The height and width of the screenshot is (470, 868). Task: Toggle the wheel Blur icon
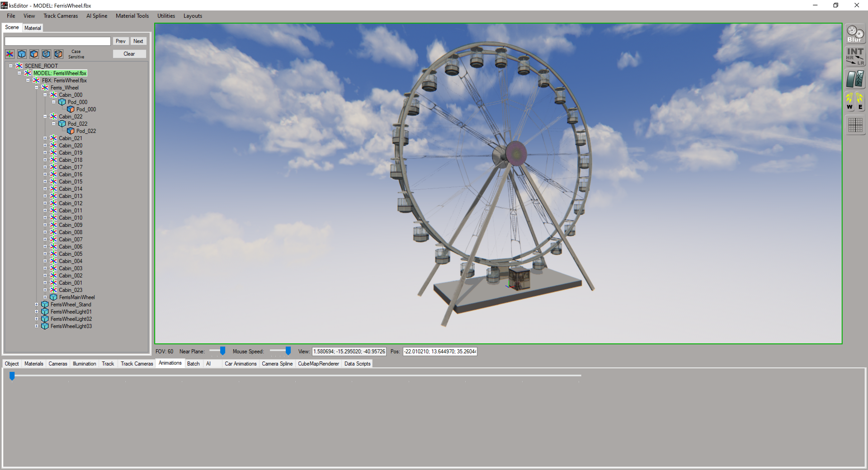(x=855, y=34)
